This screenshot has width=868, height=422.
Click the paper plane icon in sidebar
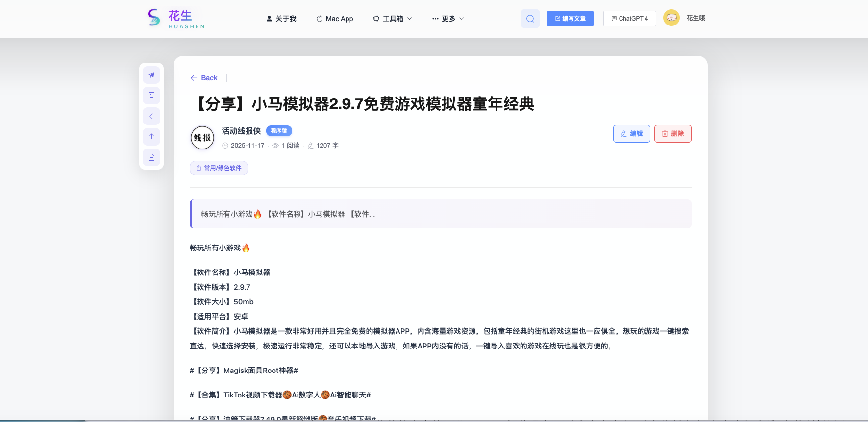click(151, 75)
